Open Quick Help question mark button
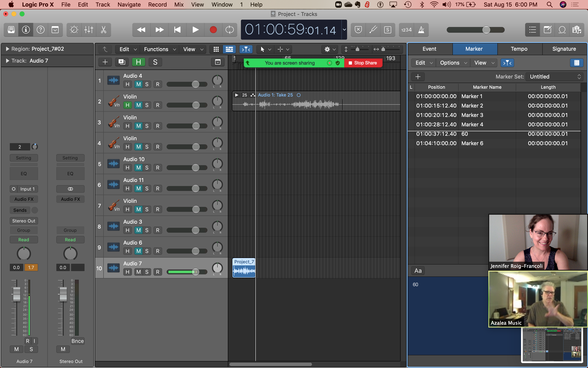Image resolution: width=588 pixels, height=368 pixels. pyautogui.click(x=41, y=30)
